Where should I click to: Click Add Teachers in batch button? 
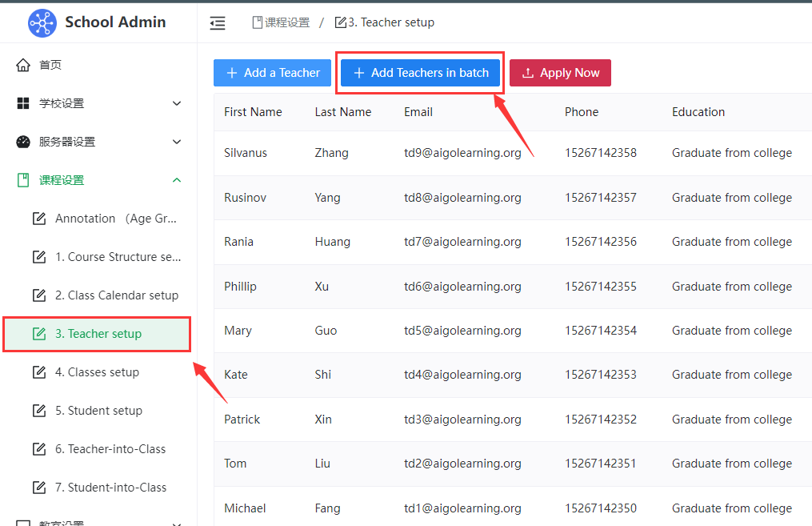pos(420,73)
